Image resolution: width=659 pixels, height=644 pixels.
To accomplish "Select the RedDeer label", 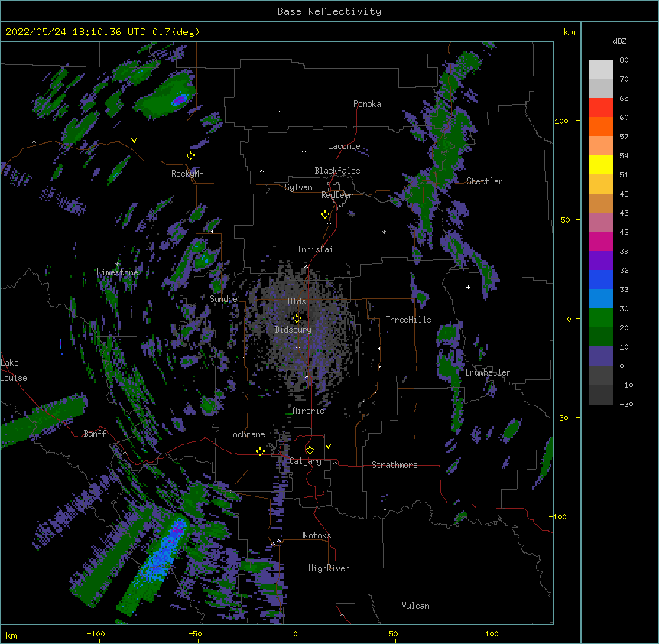I will pos(336,195).
